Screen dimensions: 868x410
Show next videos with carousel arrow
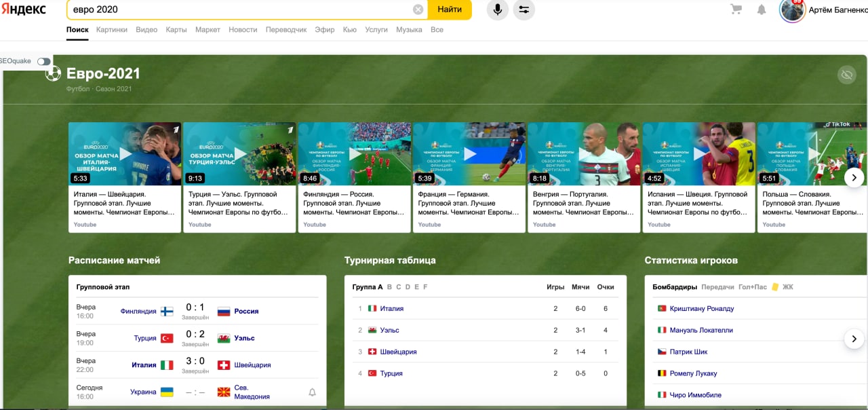click(x=854, y=178)
